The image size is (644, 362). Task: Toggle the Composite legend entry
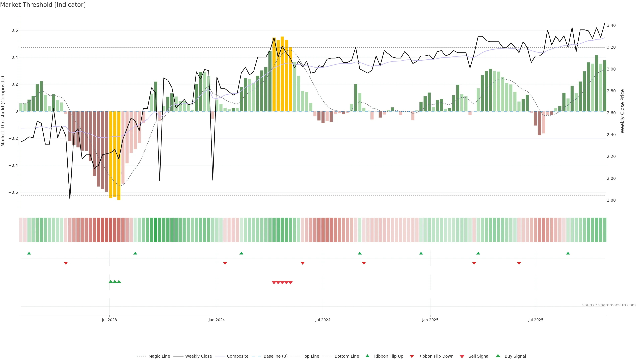[237, 356]
